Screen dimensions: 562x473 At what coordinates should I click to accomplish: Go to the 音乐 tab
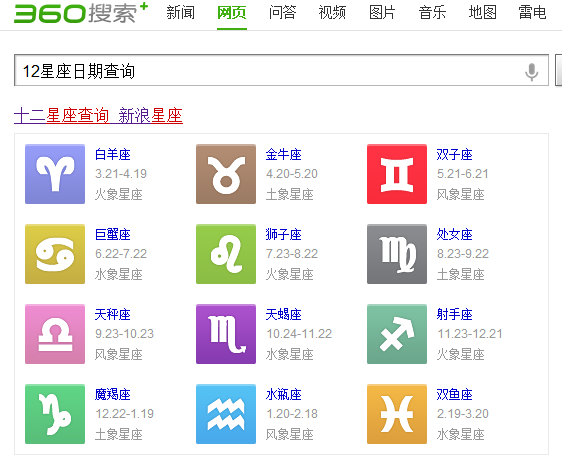432,13
